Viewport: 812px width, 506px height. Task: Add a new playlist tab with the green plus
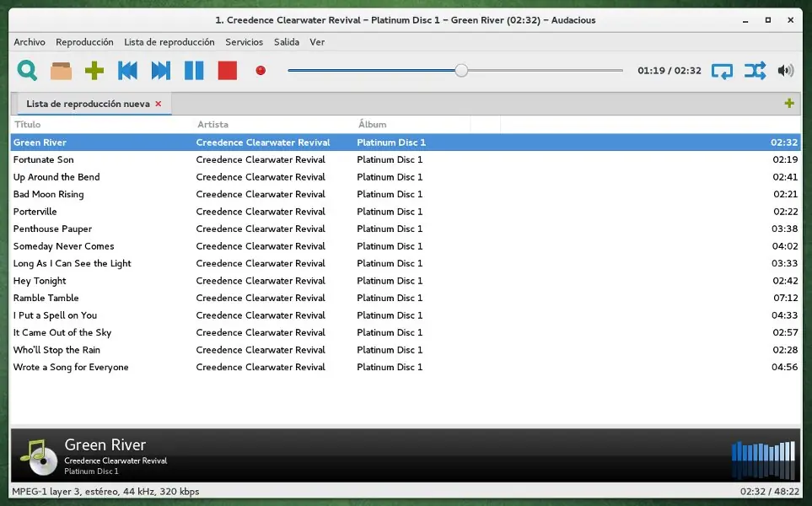point(789,103)
